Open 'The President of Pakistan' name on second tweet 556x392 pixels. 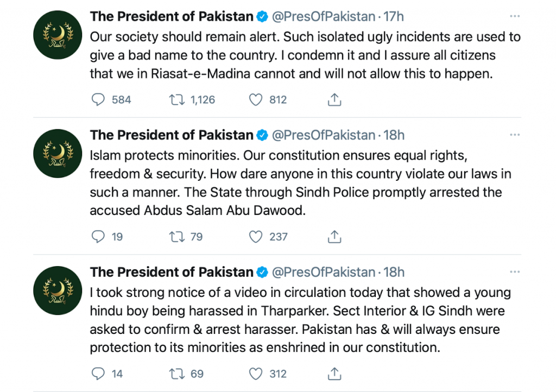point(172,135)
